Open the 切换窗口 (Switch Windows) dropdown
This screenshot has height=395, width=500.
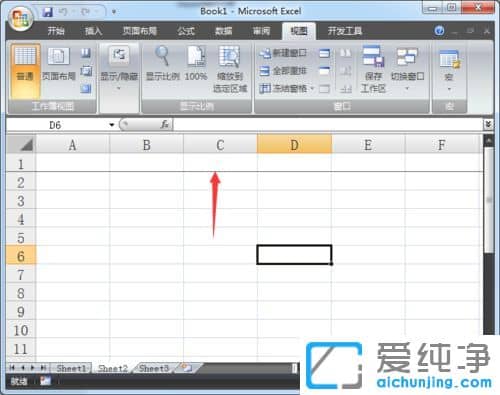(x=407, y=68)
